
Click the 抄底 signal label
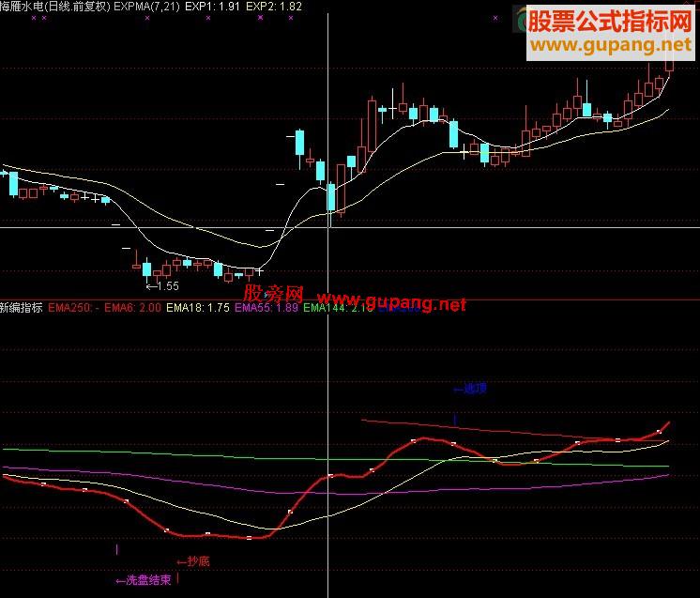point(193,561)
